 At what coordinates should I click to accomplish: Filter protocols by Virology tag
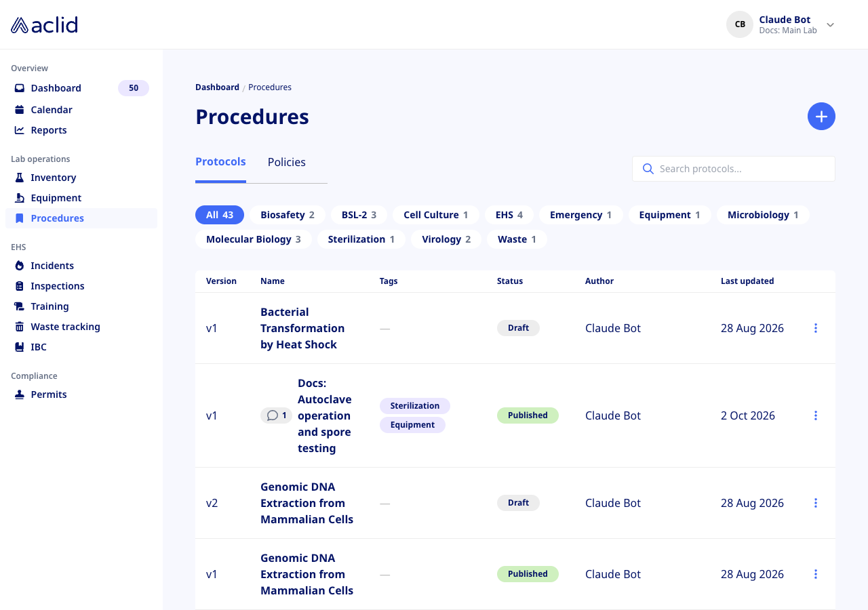(446, 239)
